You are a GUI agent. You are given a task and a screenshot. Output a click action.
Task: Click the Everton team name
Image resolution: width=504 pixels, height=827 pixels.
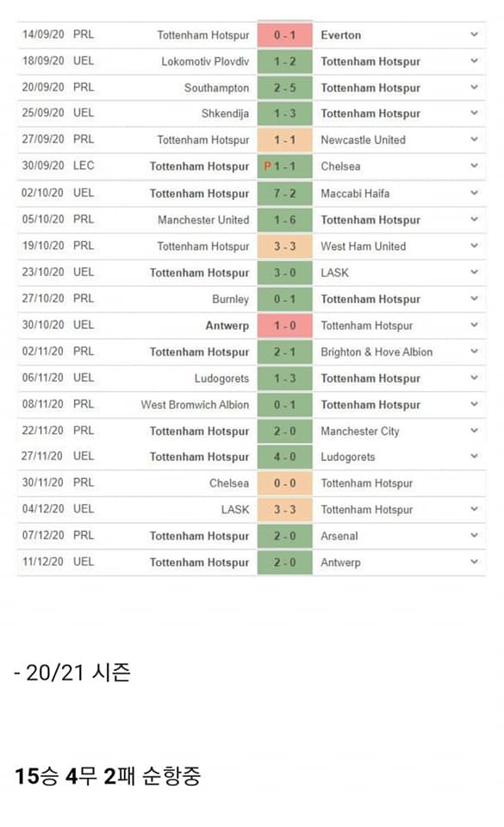coord(341,35)
